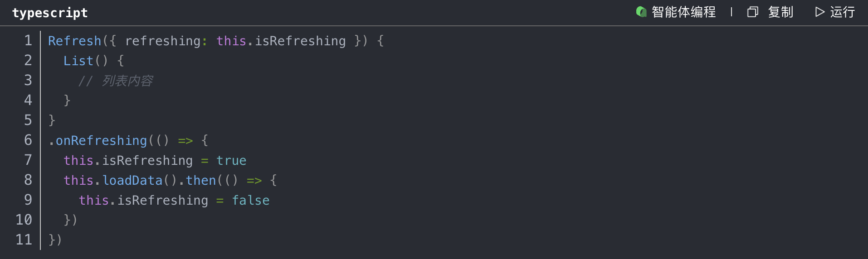Image resolution: width=868 pixels, height=259 pixels.
Task: Click the typescript language label
Action: click(50, 13)
